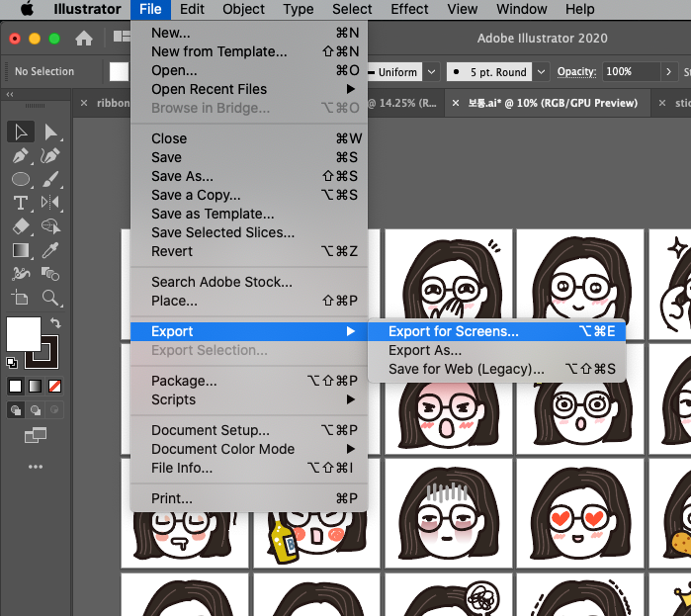Viewport: 691px width, 616px height.
Task: Apply solid Color mode button
Action: pos(16,387)
